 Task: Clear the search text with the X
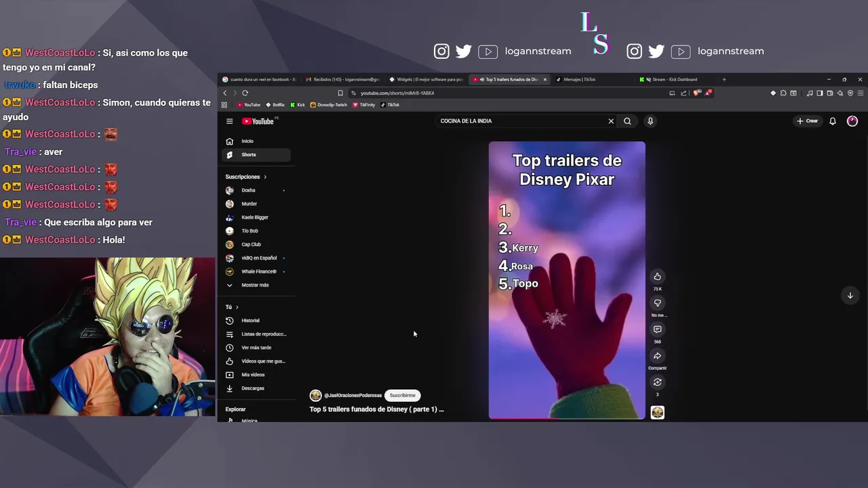[x=611, y=121]
